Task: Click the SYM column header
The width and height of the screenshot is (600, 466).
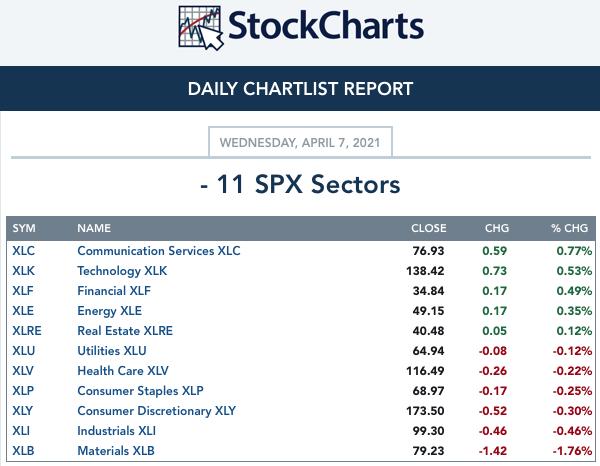Action: pos(24,228)
